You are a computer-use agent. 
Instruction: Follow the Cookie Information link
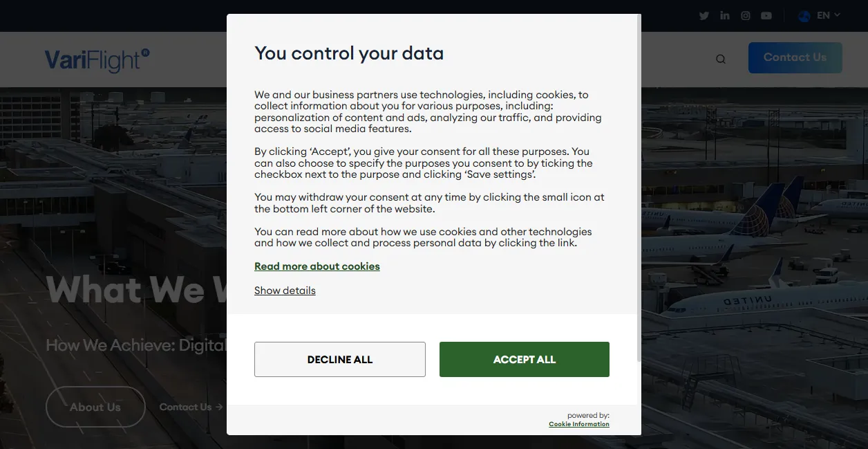[x=579, y=424]
